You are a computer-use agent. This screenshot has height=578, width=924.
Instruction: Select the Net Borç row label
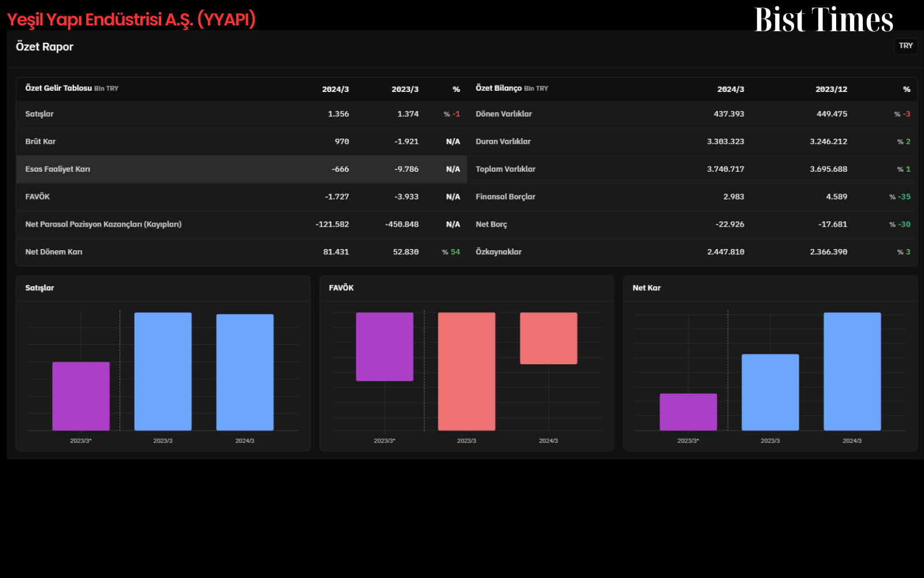click(491, 224)
